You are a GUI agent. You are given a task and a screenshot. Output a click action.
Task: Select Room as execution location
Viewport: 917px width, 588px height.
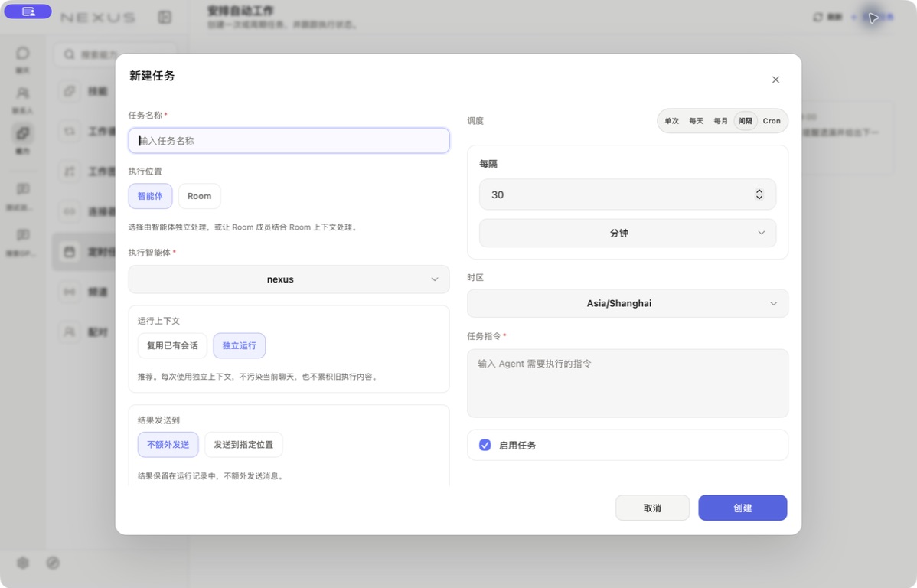click(200, 196)
